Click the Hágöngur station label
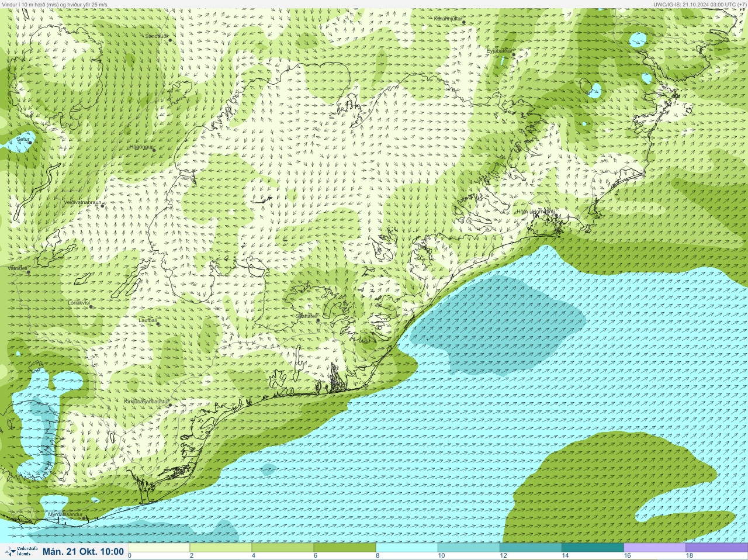This screenshot has height=560, width=748. [140, 147]
